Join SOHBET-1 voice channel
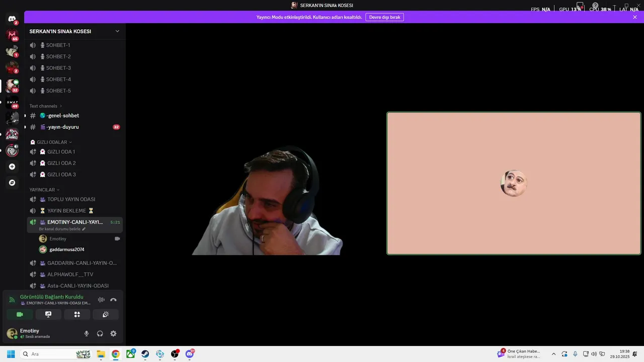This screenshot has width=644, height=362. (x=75, y=45)
